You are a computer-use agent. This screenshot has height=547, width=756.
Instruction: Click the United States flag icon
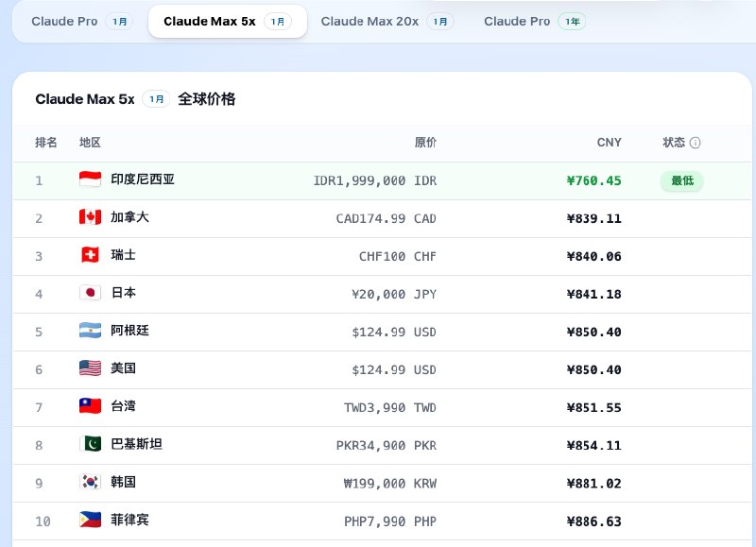click(90, 368)
